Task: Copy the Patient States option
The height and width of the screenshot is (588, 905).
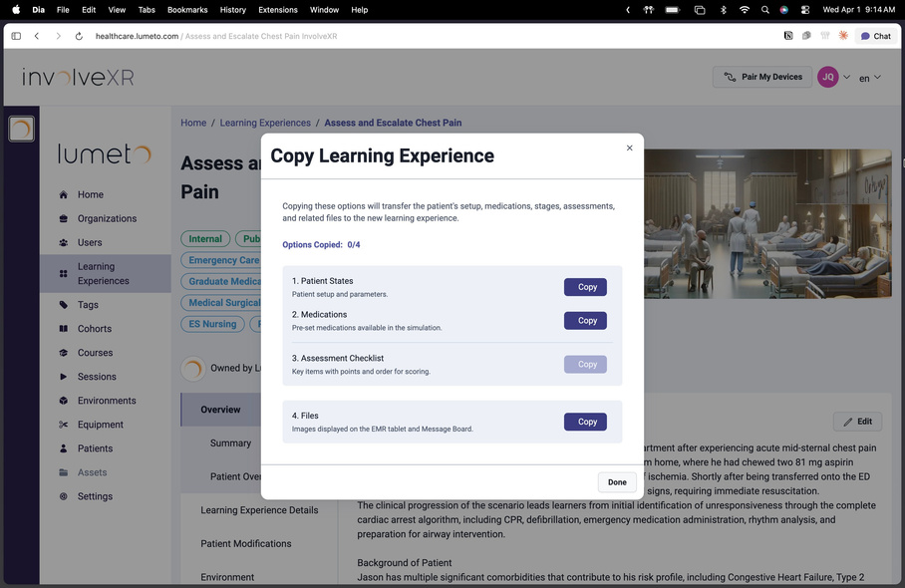Action: [585, 287]
